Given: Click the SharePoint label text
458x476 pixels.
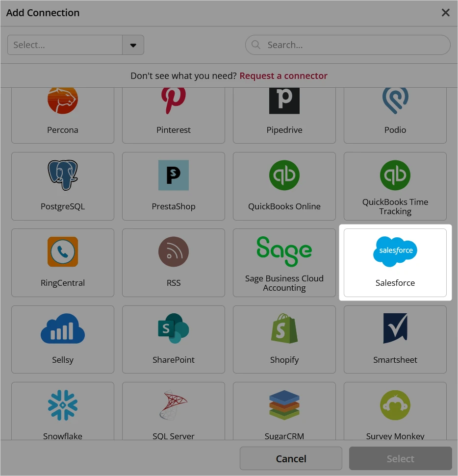Looking at the screenshot, I should [174, 360].
